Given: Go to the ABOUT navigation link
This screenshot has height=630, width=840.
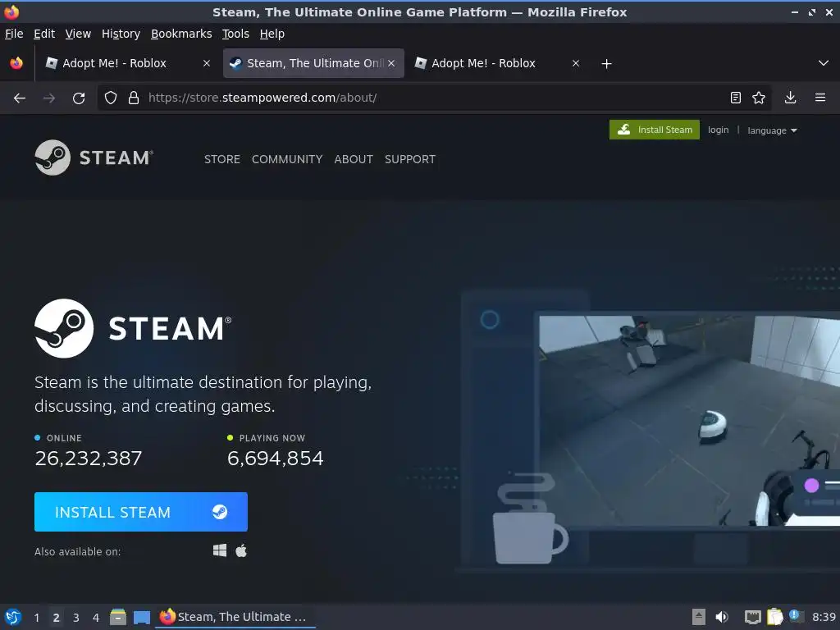Looking at the screenshot, I should point(354,159).
